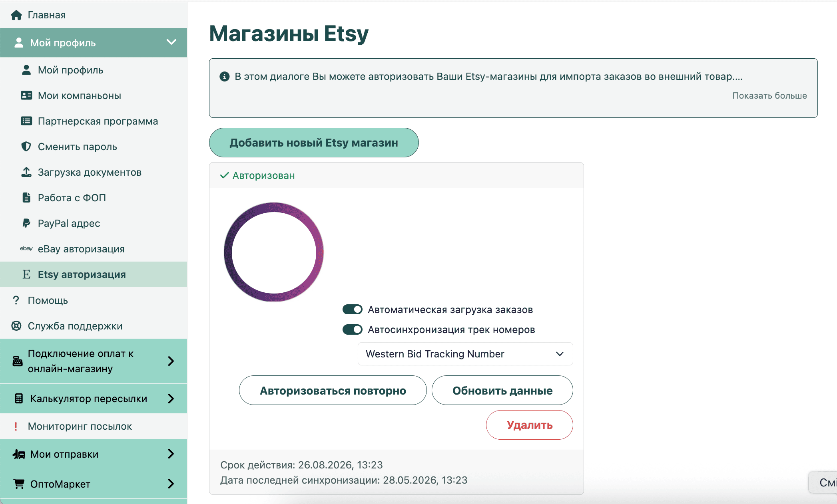The height and width of the screenshot is (504, 837).
Task: Expand Подключение оплат к онлайн-магазину arrow
Action: click(171, 361)
